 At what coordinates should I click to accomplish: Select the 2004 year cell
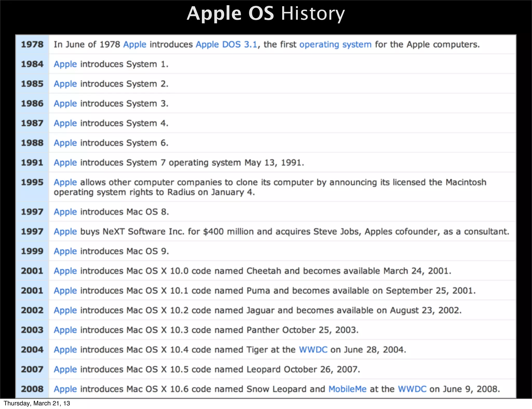point(32,350)
